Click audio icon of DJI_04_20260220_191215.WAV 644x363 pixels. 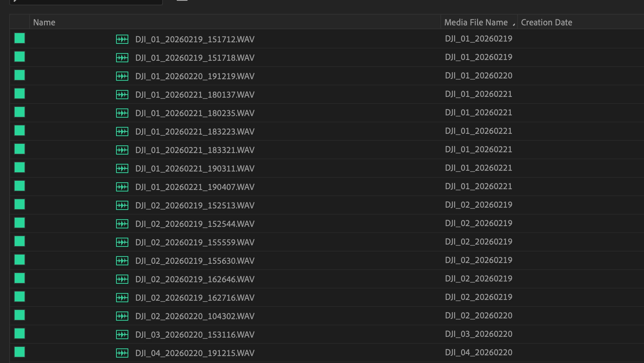122,353
